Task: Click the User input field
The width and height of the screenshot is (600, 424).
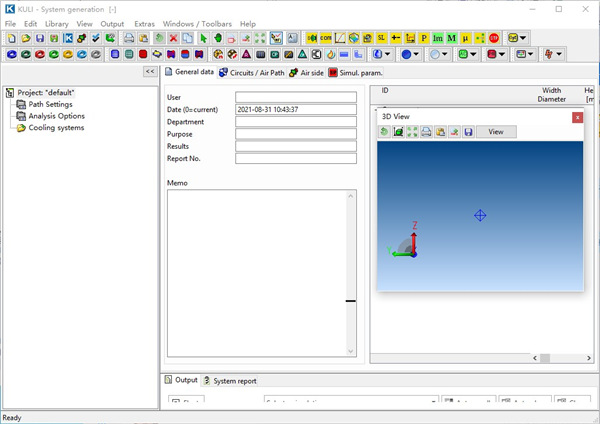Action: [295, 97]
